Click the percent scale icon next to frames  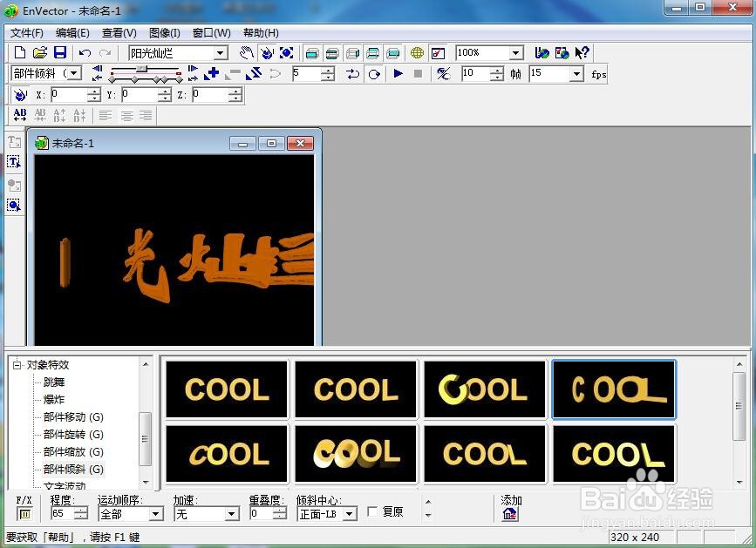[443, 73]
